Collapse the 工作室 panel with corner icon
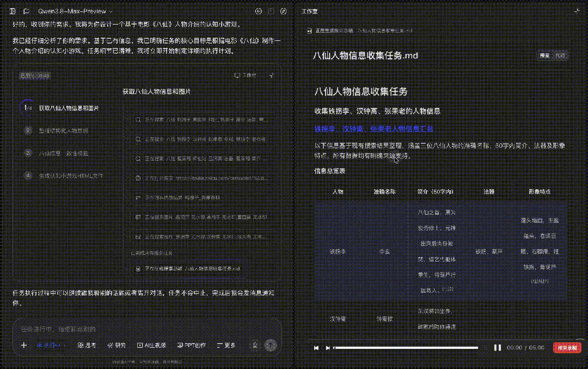Screen dimensions: 588x369 (577, 11)
